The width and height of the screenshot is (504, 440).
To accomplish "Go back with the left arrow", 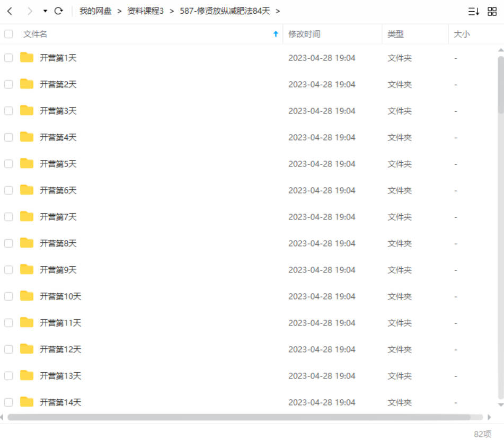I will (x=10, y=11).
